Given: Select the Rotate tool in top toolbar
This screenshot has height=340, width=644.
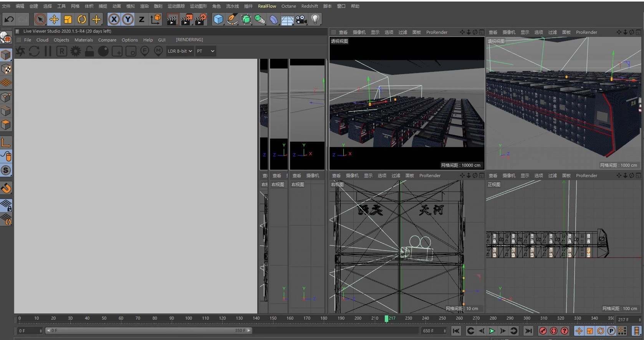Looking at the screenshot, I should [x=82, y=19].
